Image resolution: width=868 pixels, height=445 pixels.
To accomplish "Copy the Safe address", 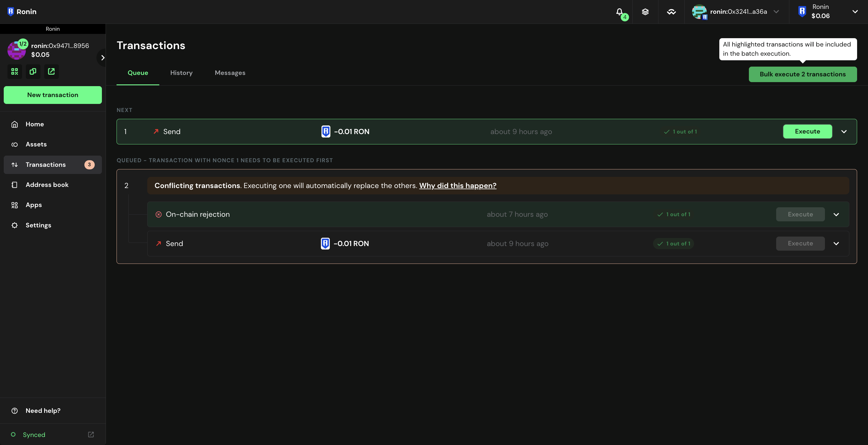I will (33, 71).
